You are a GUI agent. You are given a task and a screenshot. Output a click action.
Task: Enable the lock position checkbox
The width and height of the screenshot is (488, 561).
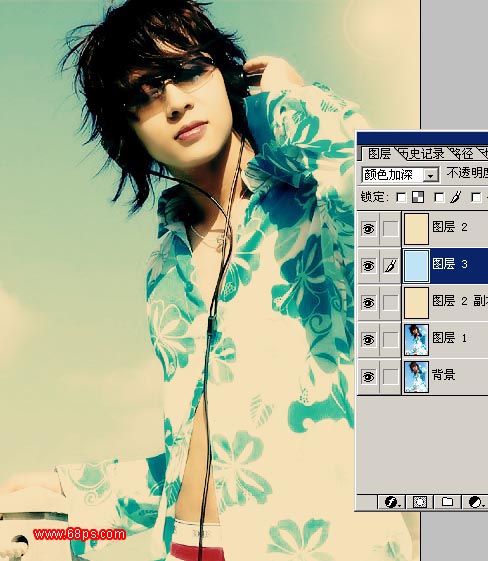pos(477,197)
